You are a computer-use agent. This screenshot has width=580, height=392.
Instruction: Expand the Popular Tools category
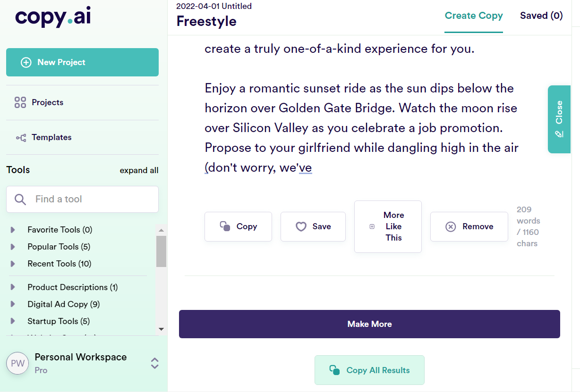tap(13, 247)
